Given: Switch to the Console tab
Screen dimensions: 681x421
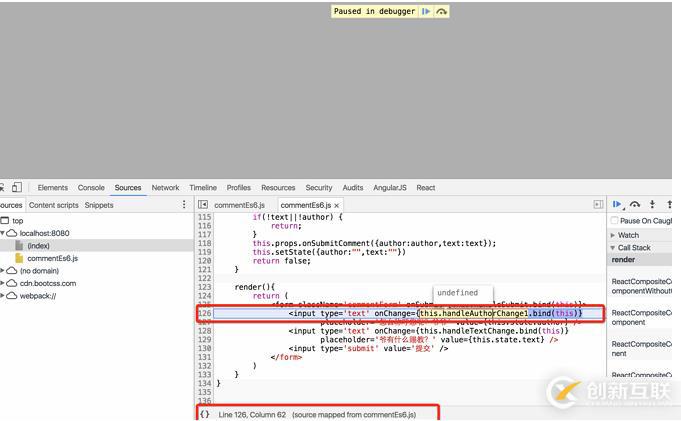Looking at the screenshot, I should (x=91, y=188).
